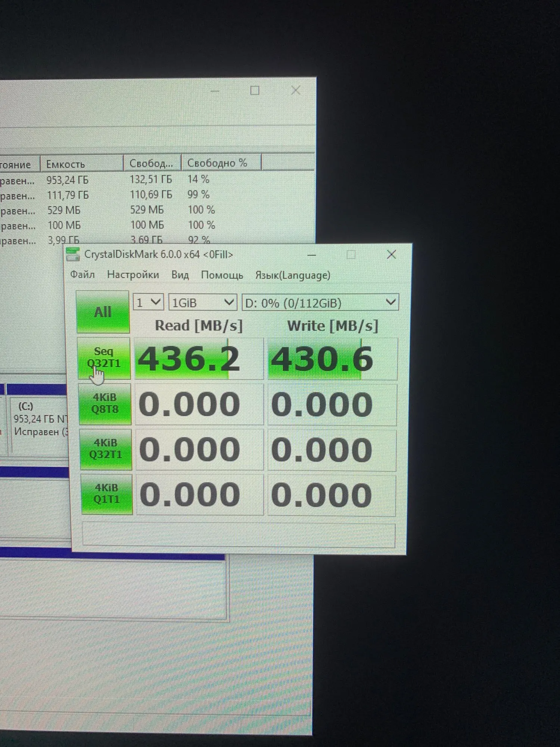
Task: Click the Seq write result 430.6
Action: [332, 359]
